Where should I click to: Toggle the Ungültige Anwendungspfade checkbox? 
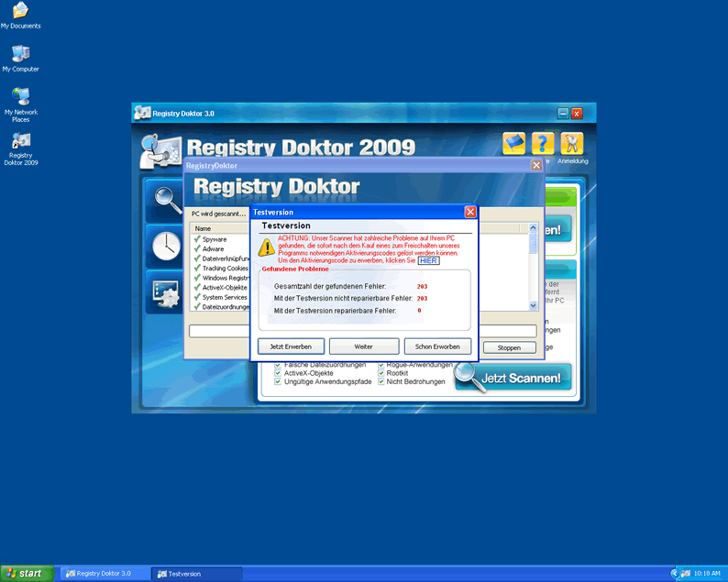279,381
